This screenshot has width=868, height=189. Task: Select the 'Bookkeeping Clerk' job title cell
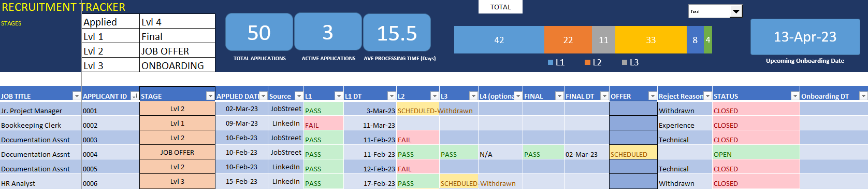point(40,123)
